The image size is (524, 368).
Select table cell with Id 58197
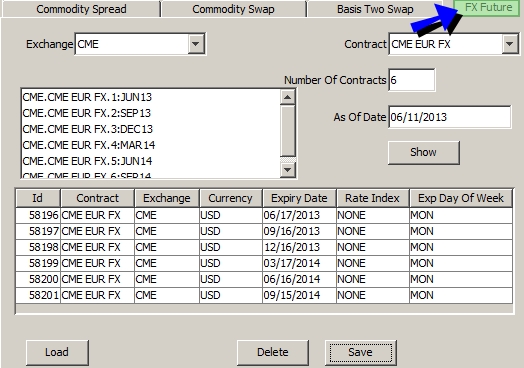click(x=38, y=231)
